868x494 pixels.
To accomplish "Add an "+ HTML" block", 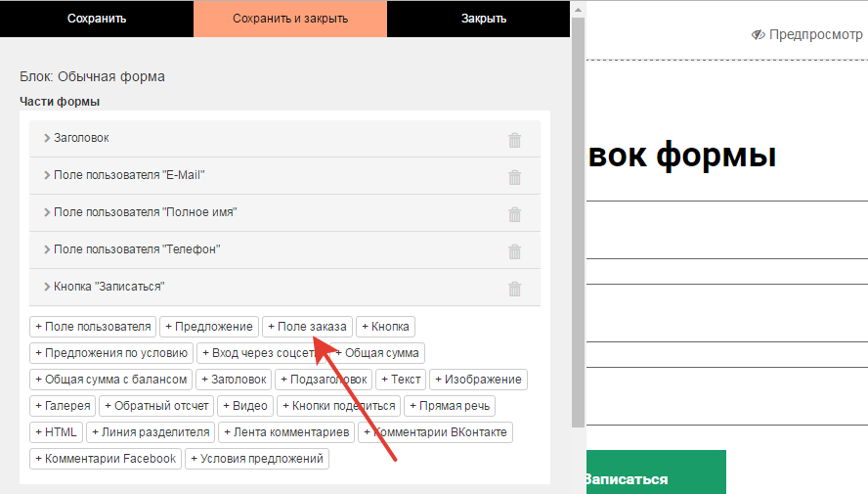I will (56, 432).
